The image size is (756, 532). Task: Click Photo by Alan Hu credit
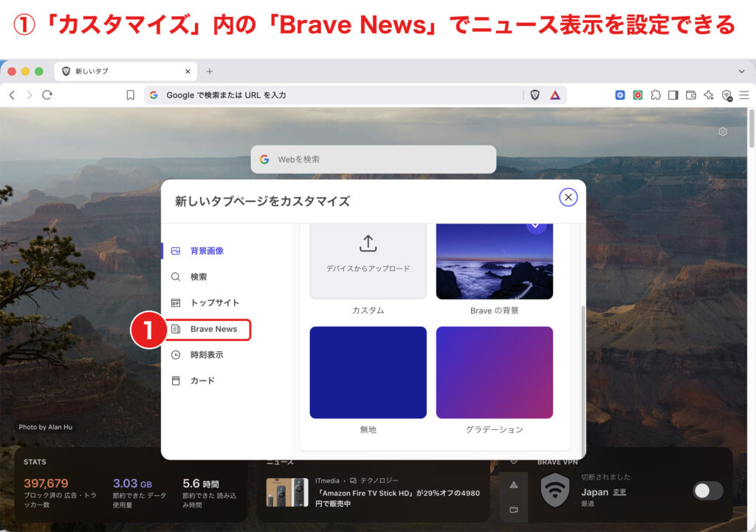coord(45,427)
